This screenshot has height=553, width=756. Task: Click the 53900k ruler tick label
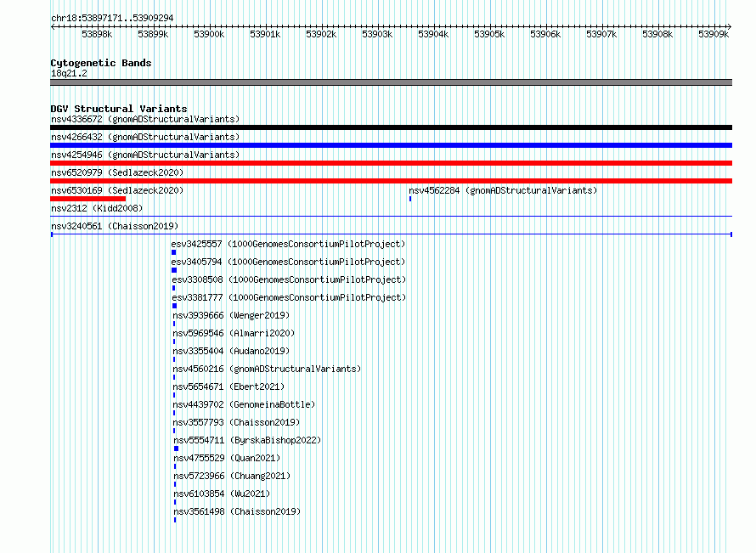209,34
